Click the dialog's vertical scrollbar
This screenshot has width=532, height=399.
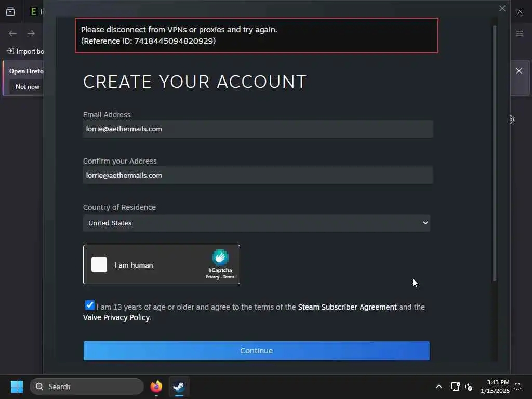pos(495,153)
